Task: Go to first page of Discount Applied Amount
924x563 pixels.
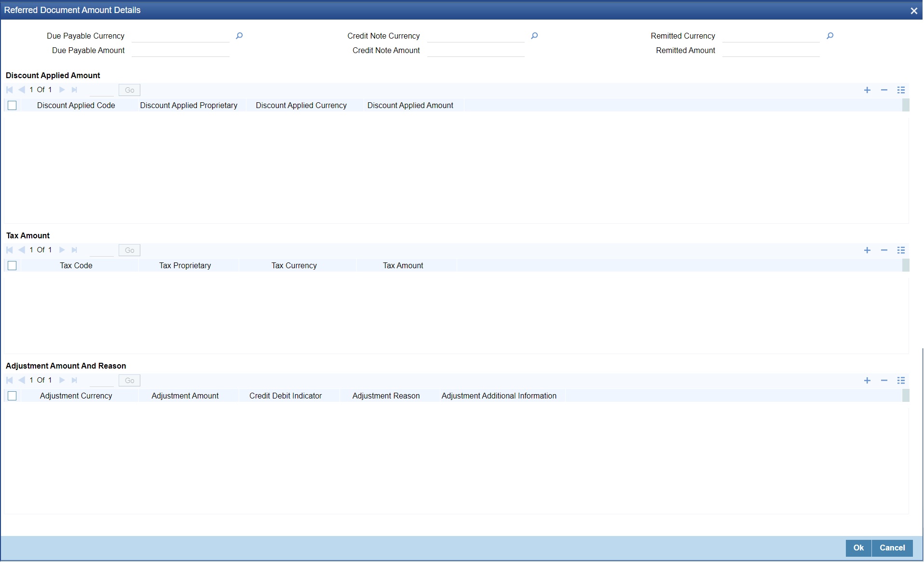Action: coord(9,90)
